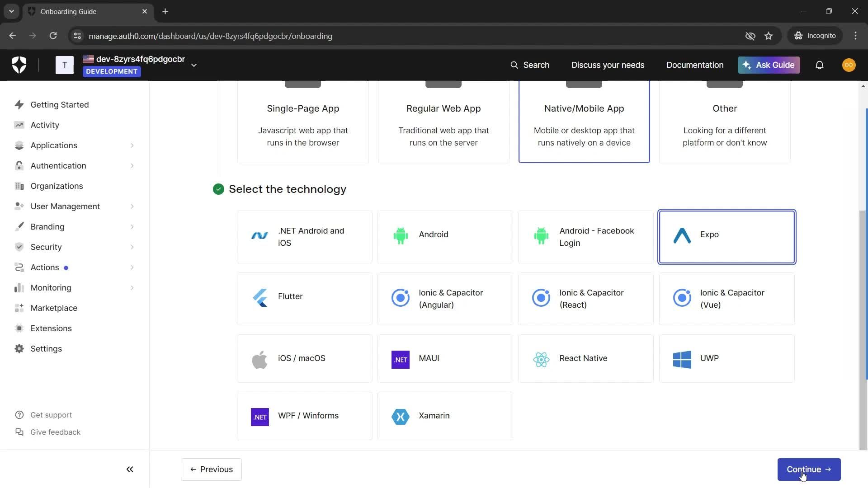Expand the Authentication submenu chevron
The image size is (868, 488).
(x=132, y=166)
